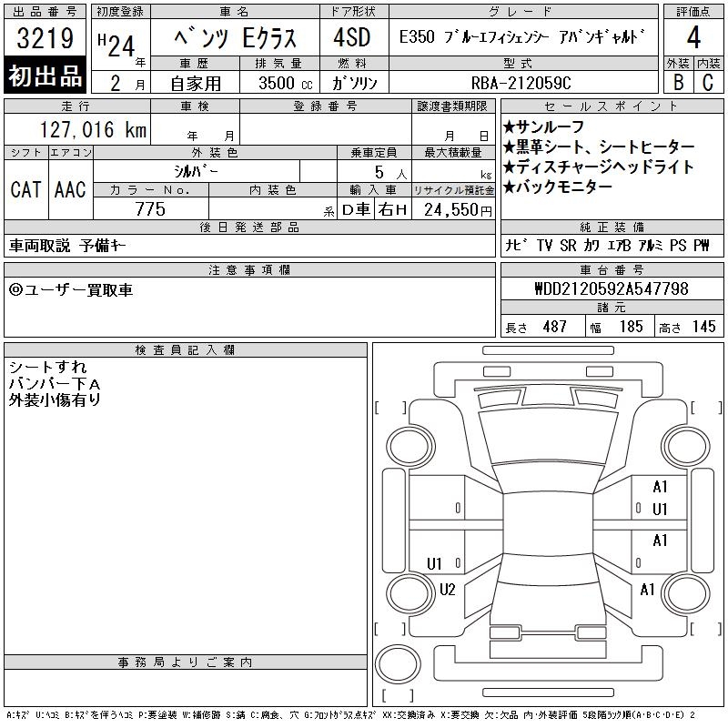Click the 注意事項欄 header

coord(249,269)
